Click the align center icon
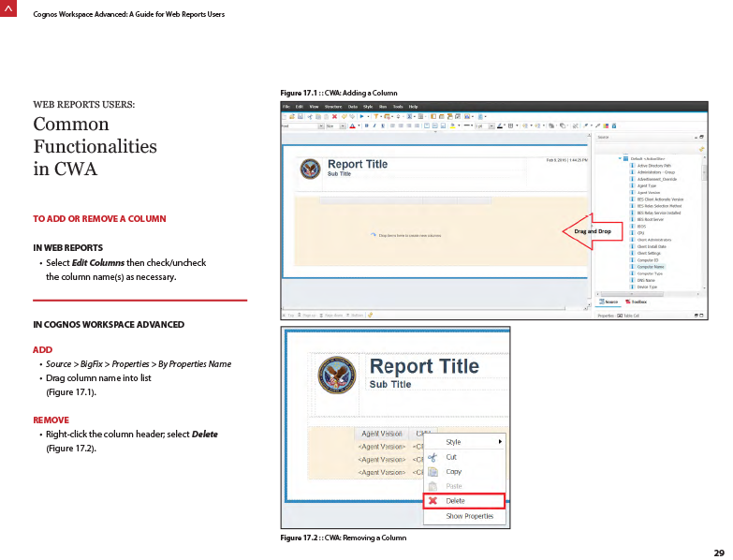This screenshot has width=733, height=560. (401, 125)
